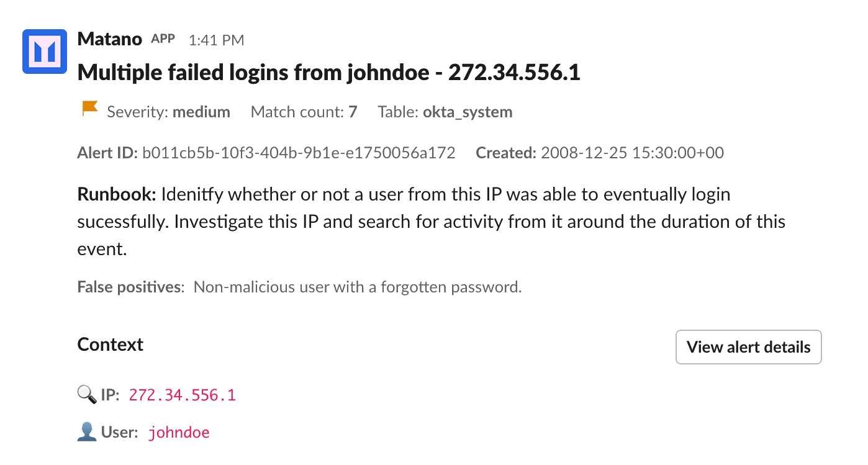The height and width of the screenshot is (465, 868).
Task: Click the user silhouette icon
Action: [x=87, y=432]
